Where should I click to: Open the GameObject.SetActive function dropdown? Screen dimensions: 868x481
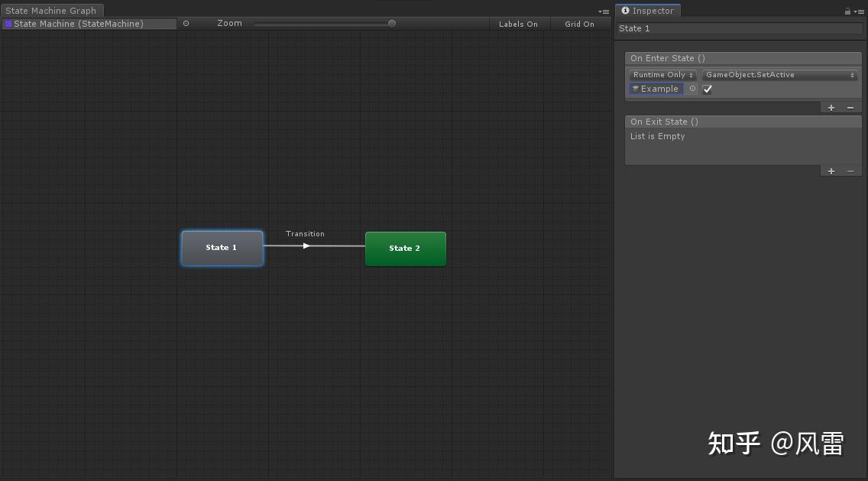point(779,74)
